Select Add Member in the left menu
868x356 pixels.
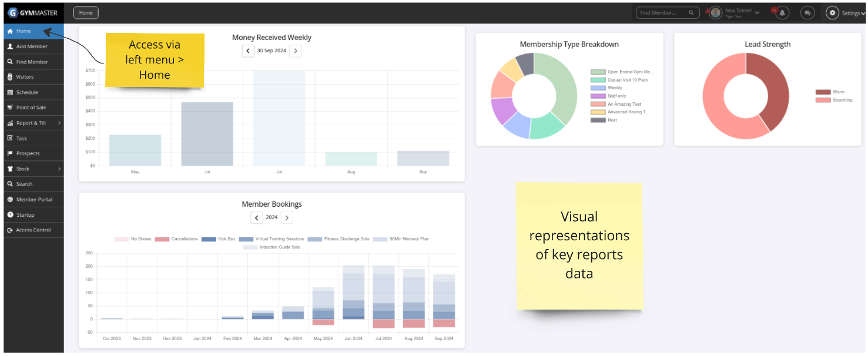[32, 46]
